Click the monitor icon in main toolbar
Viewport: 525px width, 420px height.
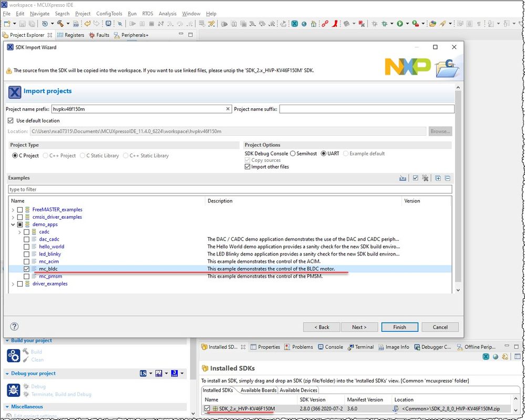pyautogui.click(x=108, y=24)
